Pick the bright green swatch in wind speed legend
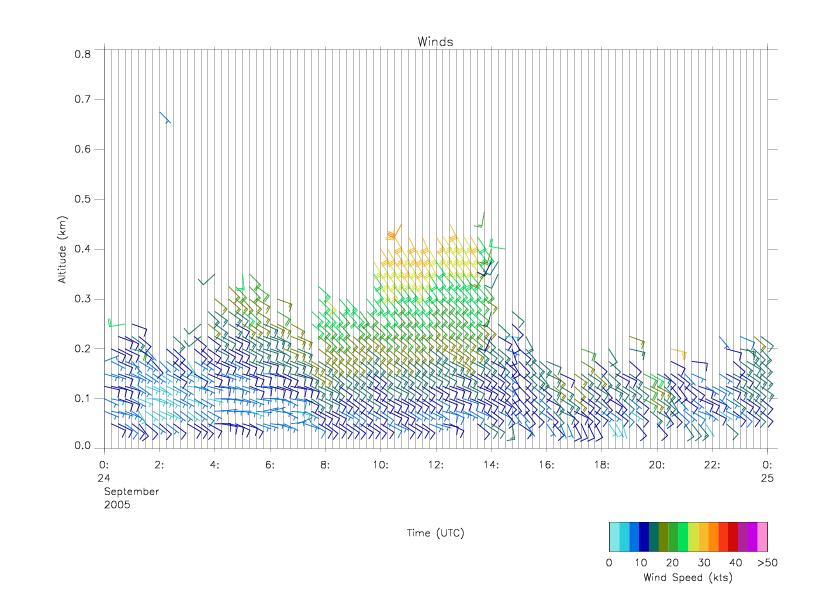 [x=684, y=537]
